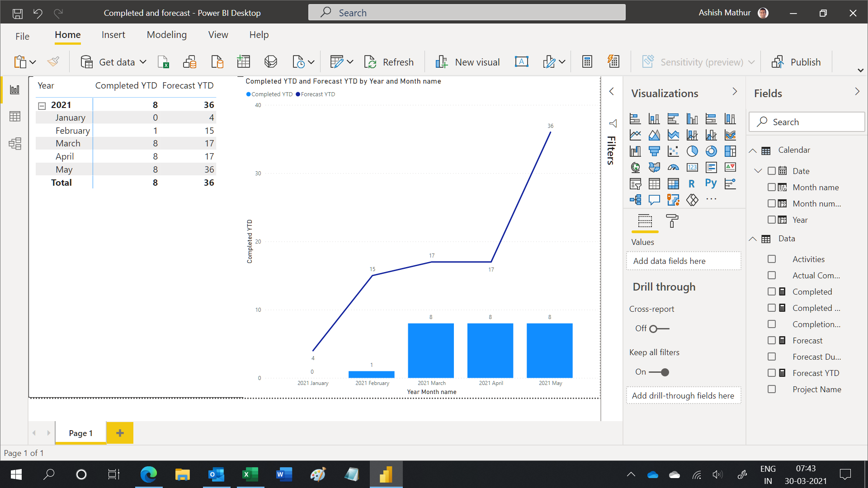868x488 pixels.
Task: Open the Modeling ribbon tab
Action: point(166,35)
